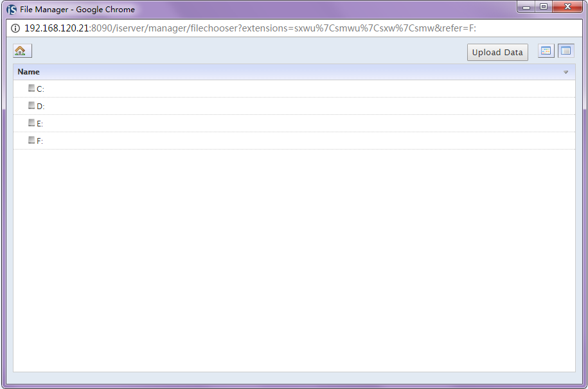Click the Home icon in the toolbar

(21, 51)
